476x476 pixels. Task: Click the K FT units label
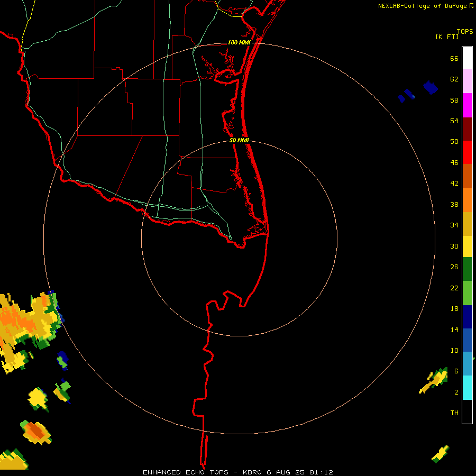(x=447, y=36)
